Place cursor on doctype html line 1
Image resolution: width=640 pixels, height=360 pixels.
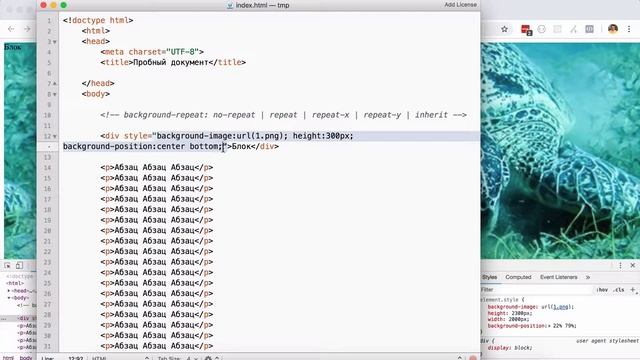(x=98, y=20)
